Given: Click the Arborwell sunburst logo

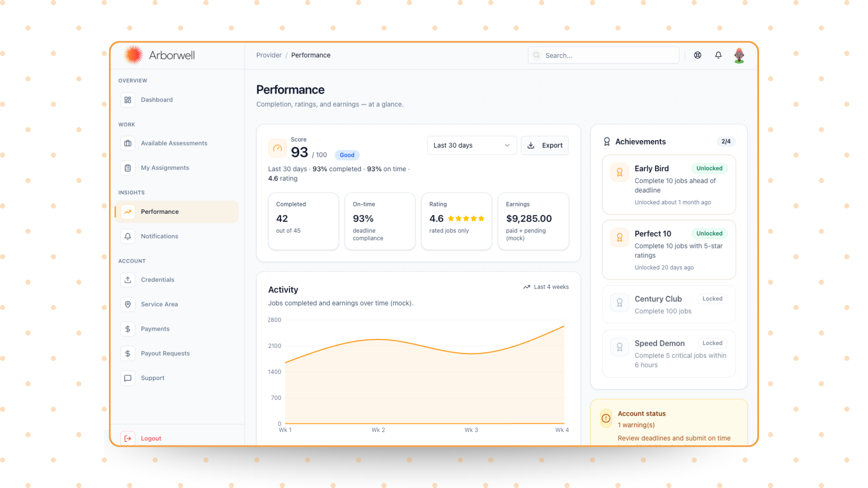Looking at the screenshot, I should (x=133, y=55).
